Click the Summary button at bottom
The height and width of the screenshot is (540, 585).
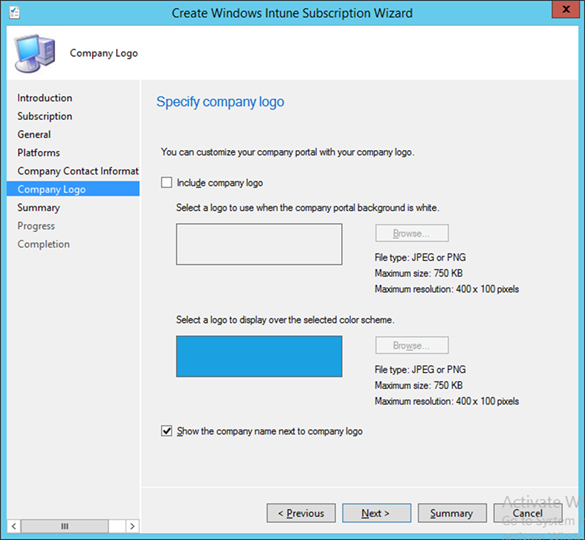(452, 513)
